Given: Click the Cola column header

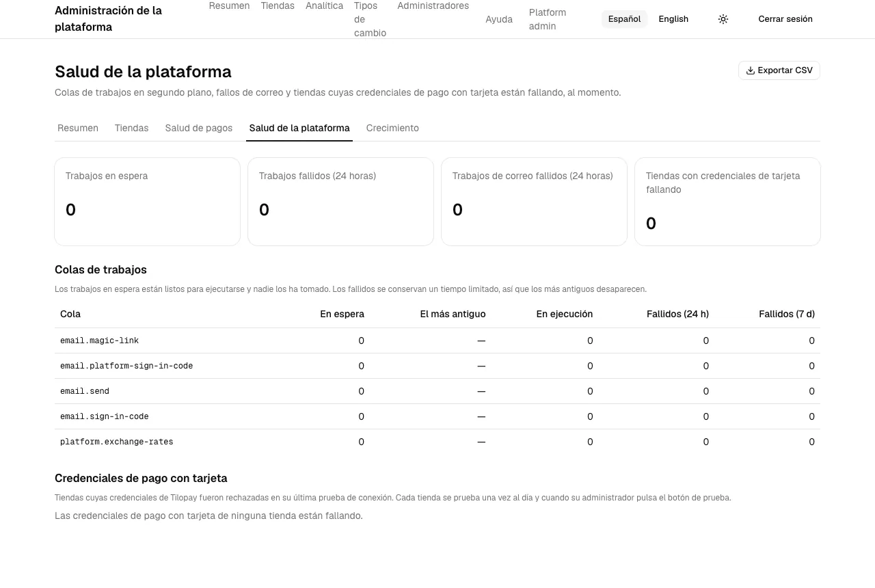Looking at the screenshot, I should pos(70,314).
